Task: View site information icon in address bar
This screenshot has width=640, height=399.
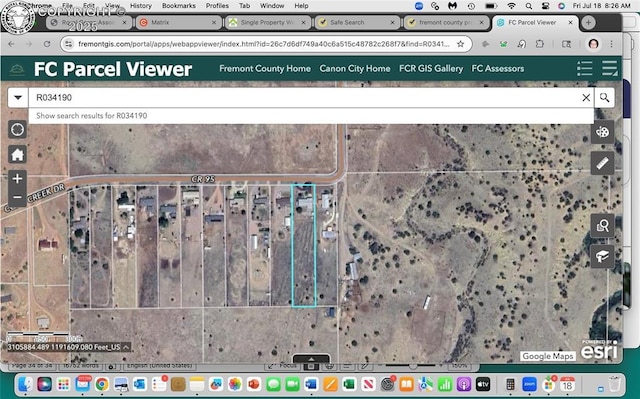Action: 69,44
